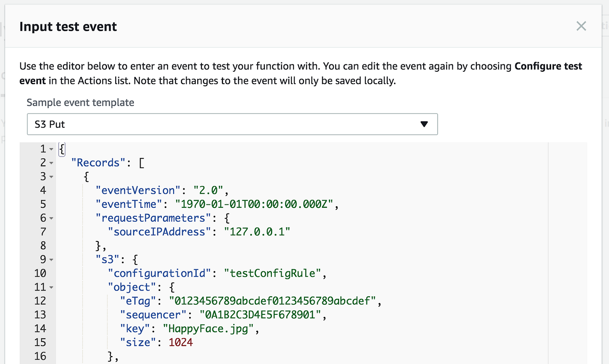Image resolution: width=609 pixels, height=364 pixels.
Task: Click line number 15 in the gutter
Action: point(40,342)
